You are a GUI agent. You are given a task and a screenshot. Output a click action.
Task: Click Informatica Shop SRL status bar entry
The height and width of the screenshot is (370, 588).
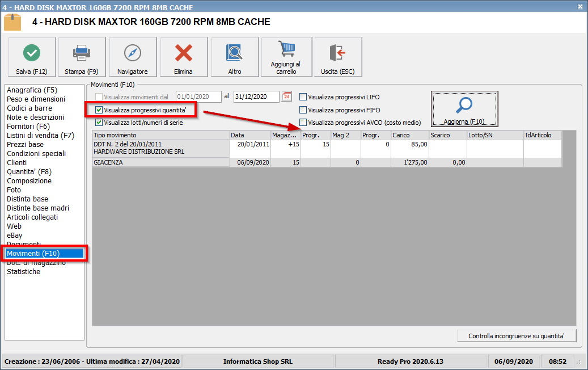[x=257, y=361]
